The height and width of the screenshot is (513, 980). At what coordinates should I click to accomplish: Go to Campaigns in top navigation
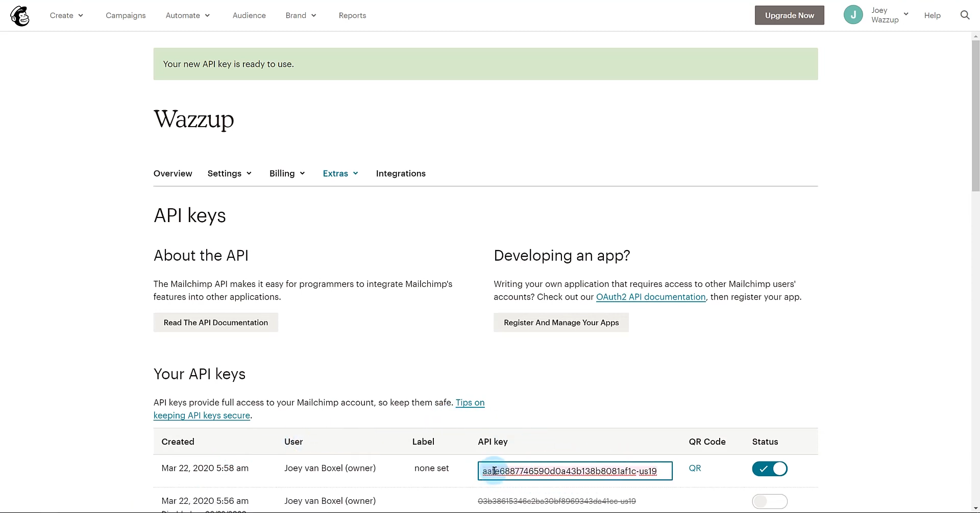126,15
